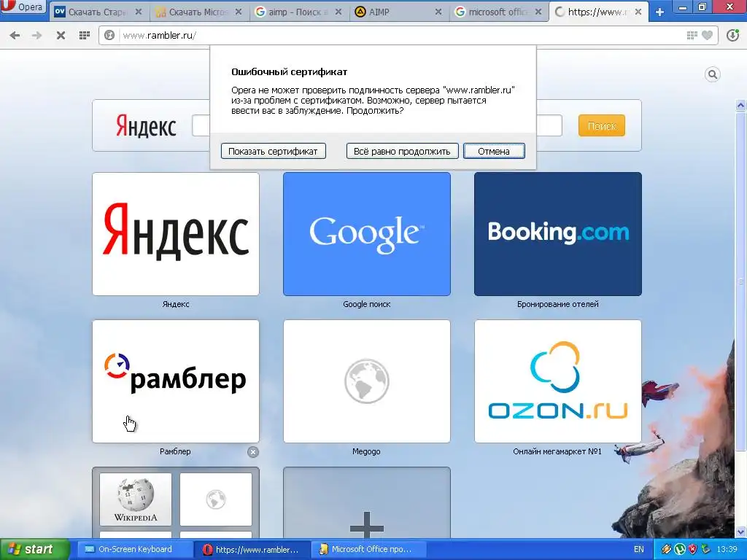
Task: Open the OZON.ru Speed Dial tile
Action: tap(558, 381)
